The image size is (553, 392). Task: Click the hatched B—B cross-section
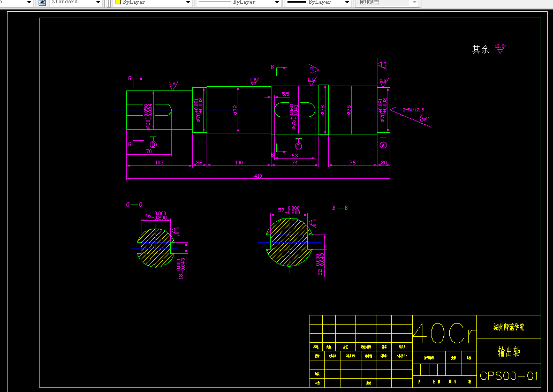coord(289,242)
